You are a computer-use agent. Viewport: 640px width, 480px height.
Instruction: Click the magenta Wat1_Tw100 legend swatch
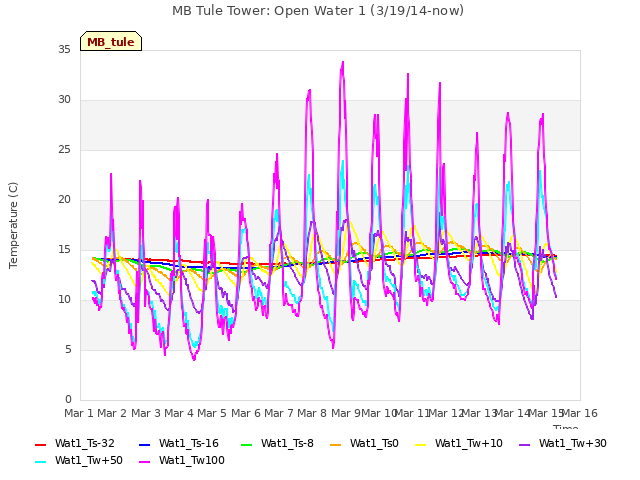point(145,462)
